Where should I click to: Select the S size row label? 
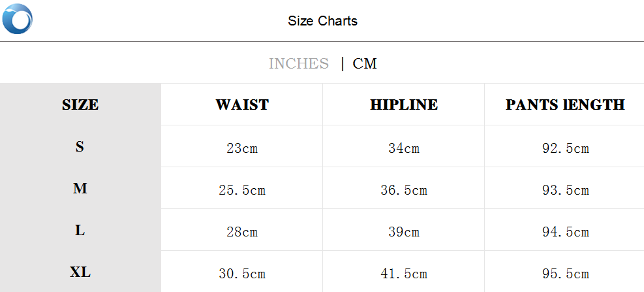tap(80, 147)
